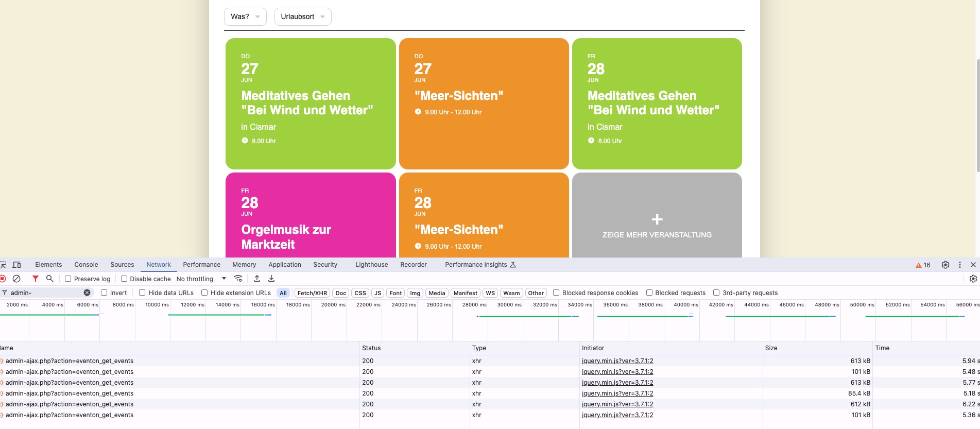Viewport: 980px width, 429px height.
Task: Check the Invert filter checkbox
Action: [x=104, y=293]
